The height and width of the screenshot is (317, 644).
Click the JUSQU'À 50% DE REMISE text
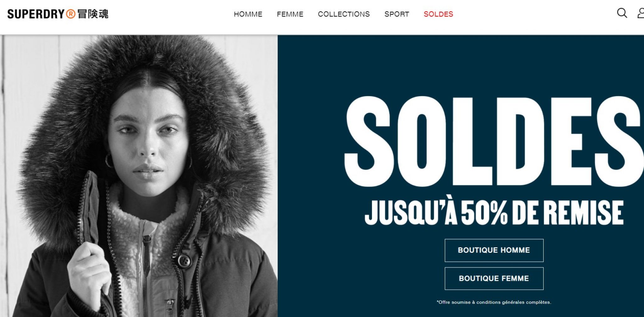pyautogui.click(x=494, y=213)
